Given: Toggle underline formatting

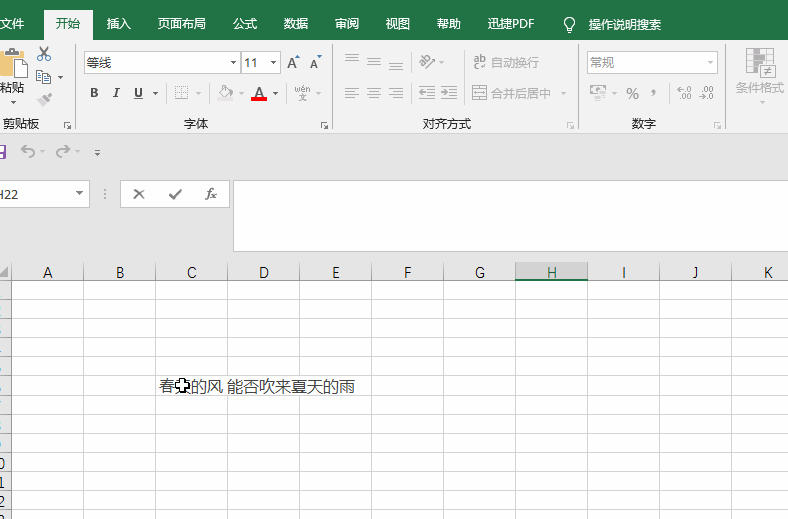Looking at the screenshot, I should coord(139,93).
